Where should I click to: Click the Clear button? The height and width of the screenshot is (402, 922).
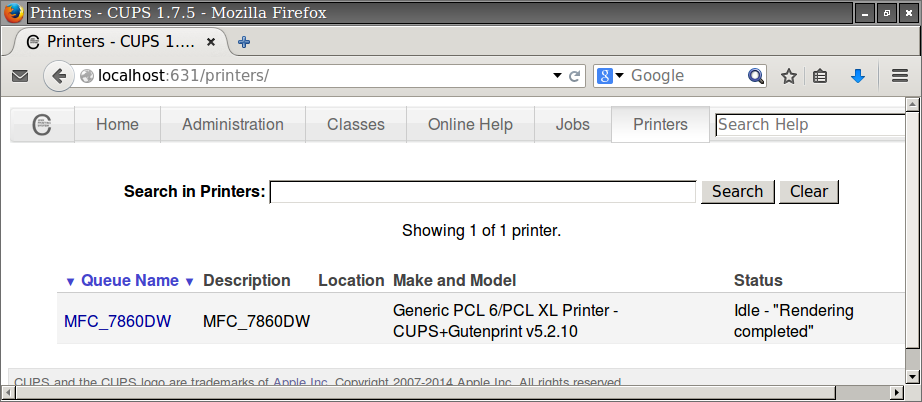tap(809, 192)
